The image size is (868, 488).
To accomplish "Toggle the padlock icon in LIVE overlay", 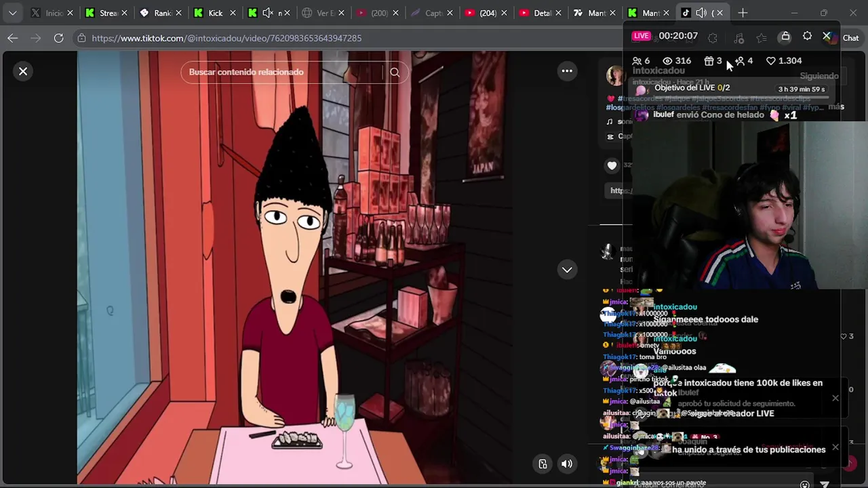I will pyautogui.click(x=785, y=37).
